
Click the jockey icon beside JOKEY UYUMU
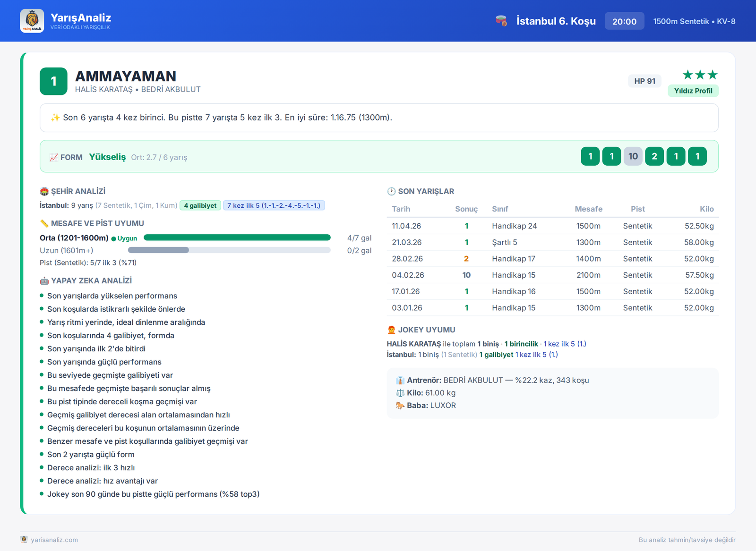coord(391,330)
